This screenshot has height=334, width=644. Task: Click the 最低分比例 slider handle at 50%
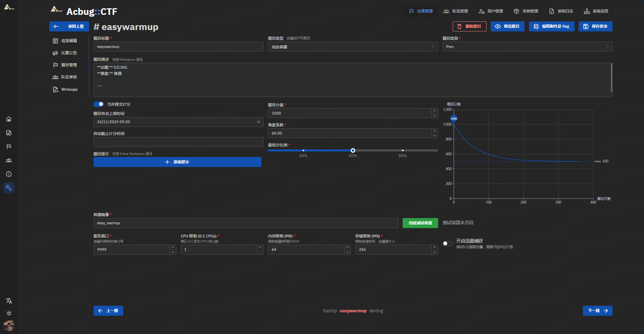point(353,150)
